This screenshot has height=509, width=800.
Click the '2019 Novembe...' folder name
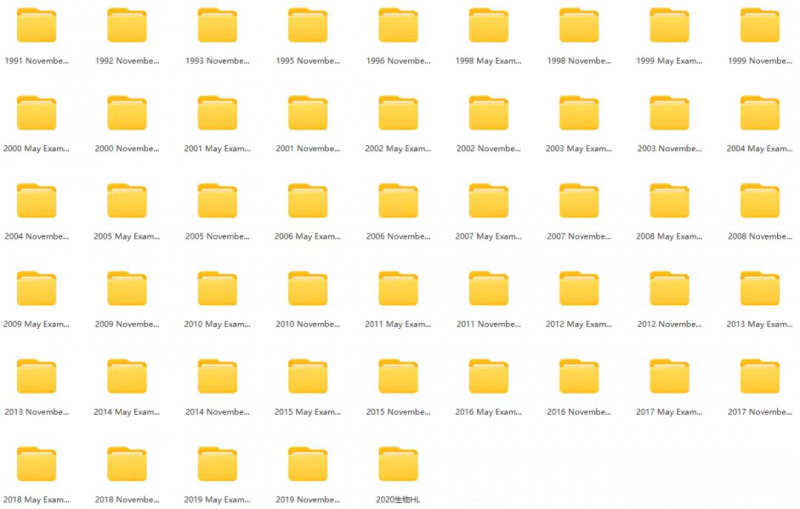(308, 499)
